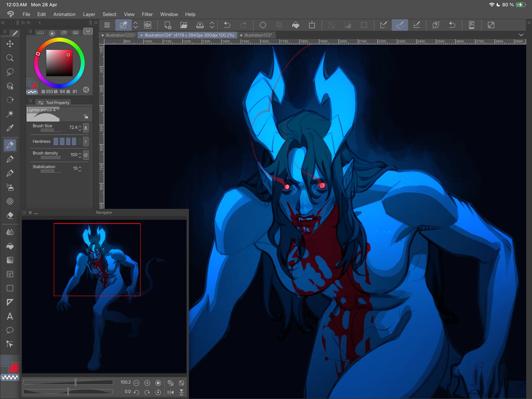
Task: Select the Fill bucket tool in sidebar
Action: point(10,246)
